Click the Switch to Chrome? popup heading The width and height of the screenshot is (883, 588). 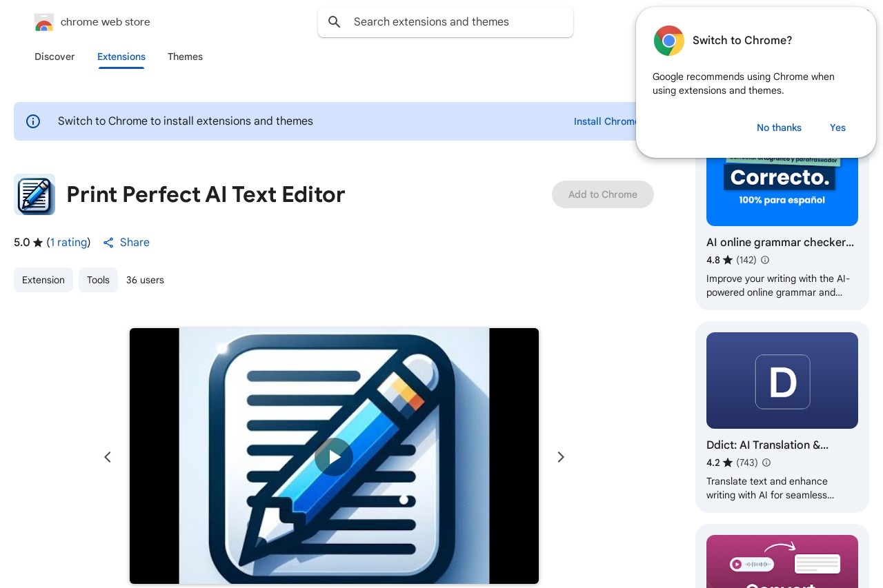(742, 41)
